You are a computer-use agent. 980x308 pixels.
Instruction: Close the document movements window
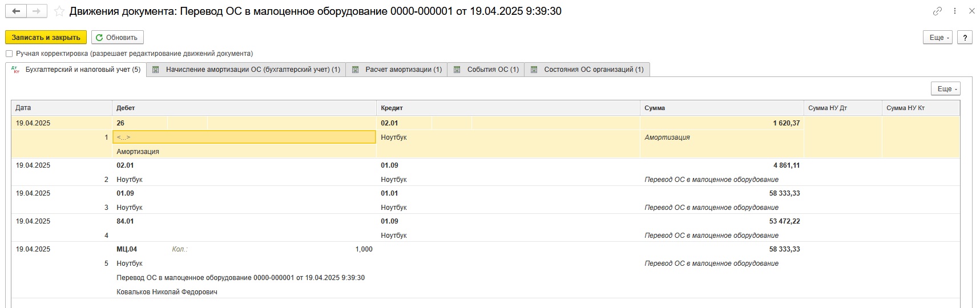click(x=971, y=11)
